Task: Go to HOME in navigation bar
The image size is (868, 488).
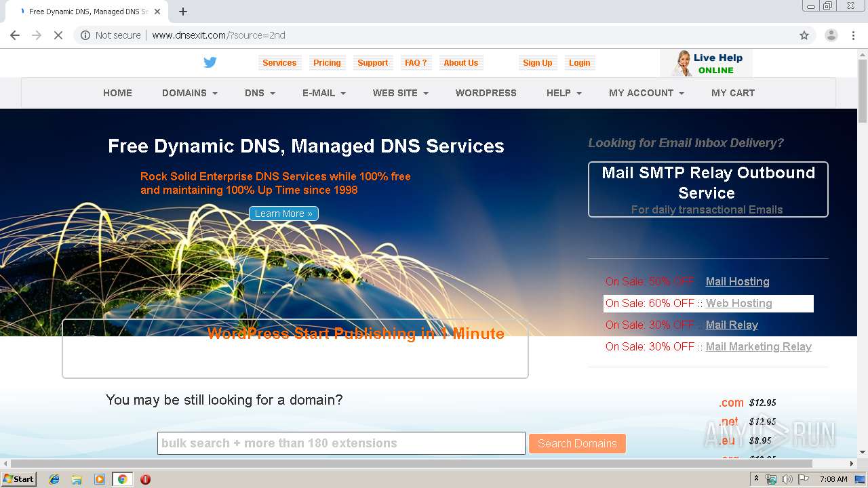Action: pyautogui.click(x=117, y=93)
